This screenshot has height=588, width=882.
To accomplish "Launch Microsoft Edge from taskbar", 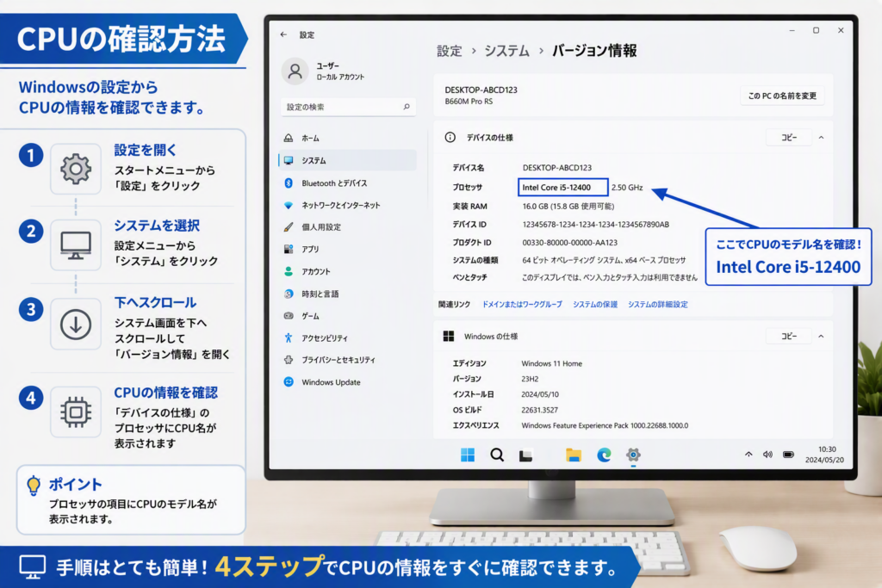I will (x=604, y=455).
